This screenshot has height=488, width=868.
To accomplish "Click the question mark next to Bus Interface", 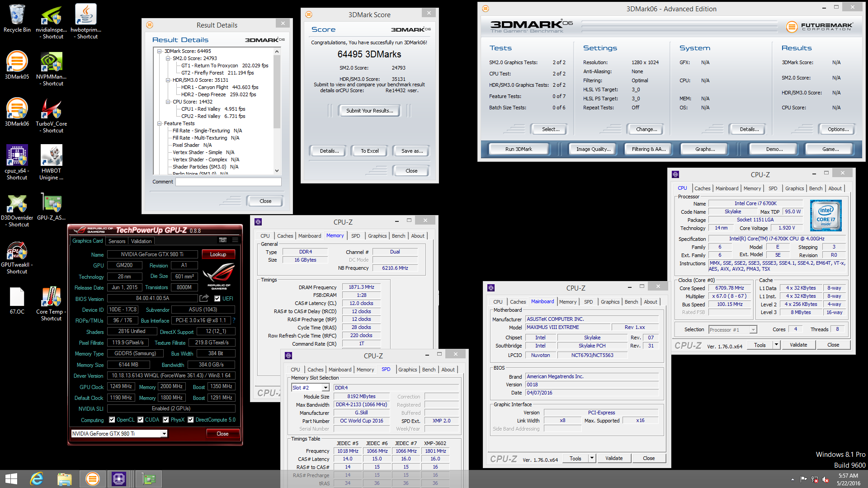I will (234, 320).
